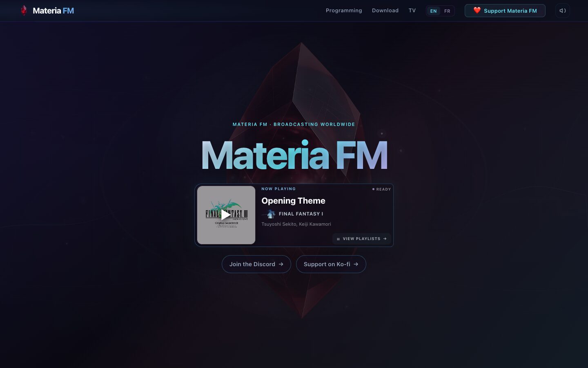
Task: Open the Programming menu item
Action: pyautogui.click(x=344, y=11)
